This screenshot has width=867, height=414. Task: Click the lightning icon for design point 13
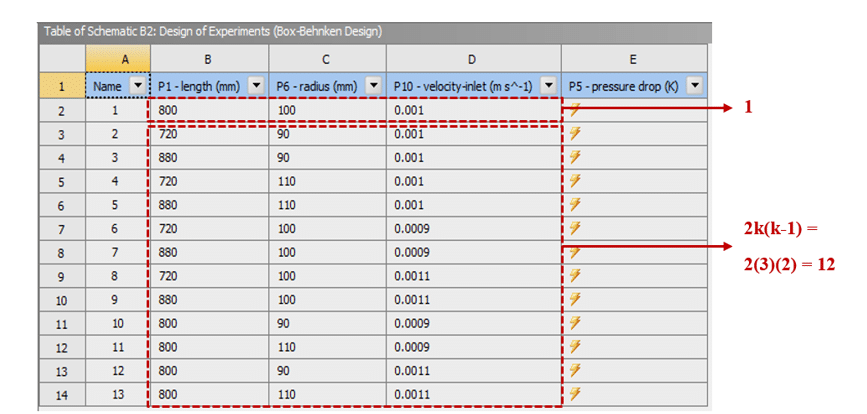point(574,393)
